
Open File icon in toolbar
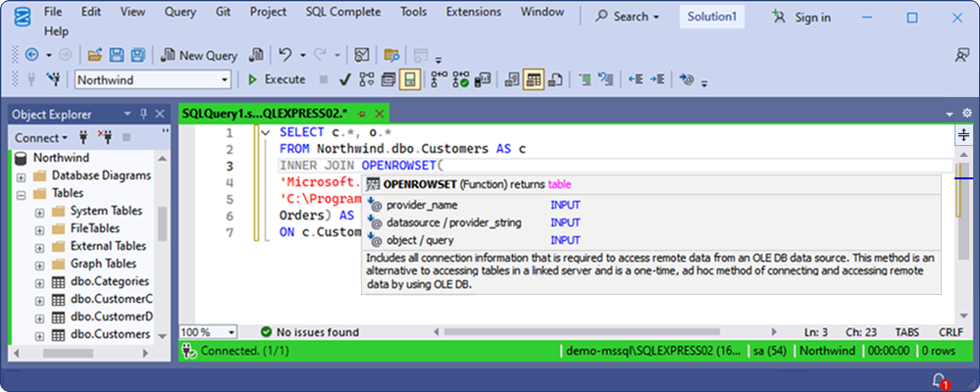pyautogui.click(x=94, y=55)
